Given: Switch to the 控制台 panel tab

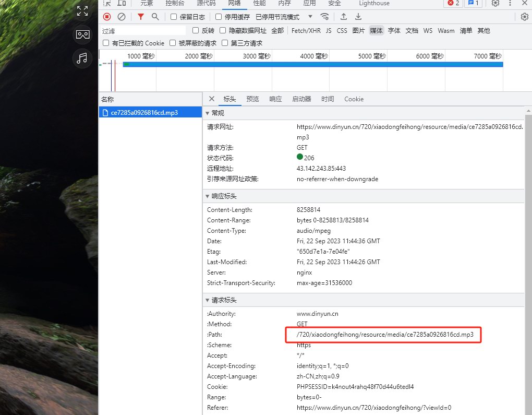Looking at the screenshot, I should click(x=175, y=4).
